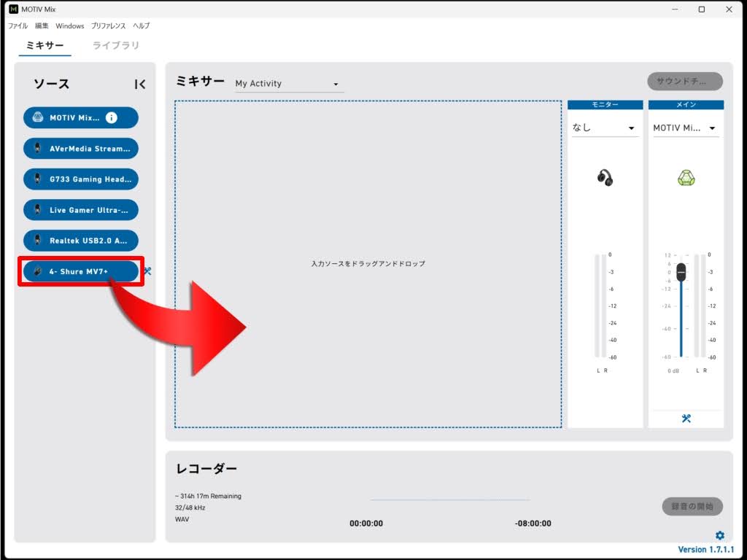Screen dimensions: 747x560
Task: Click the サウンドチェック button
Action: 684,82
